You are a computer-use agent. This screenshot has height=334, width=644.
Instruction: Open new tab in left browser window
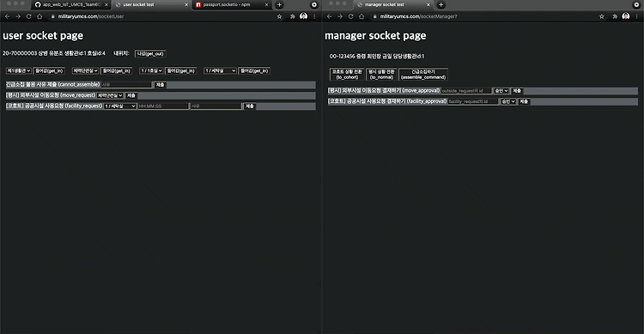coord(279,4)
